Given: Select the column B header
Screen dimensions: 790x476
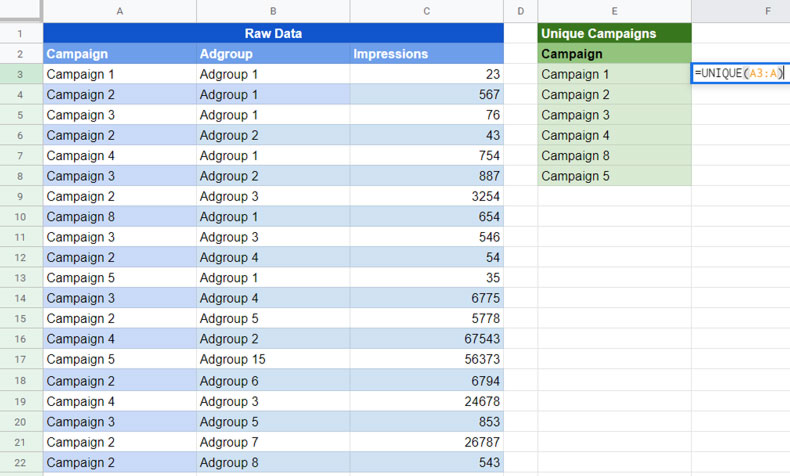Looking at the screenshot, I should click(x=273, y=11).
